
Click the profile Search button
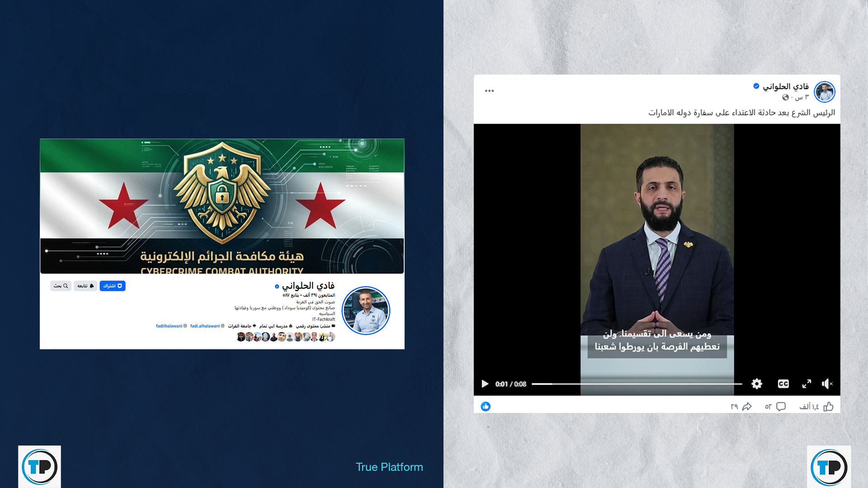click(x=61, y=286)
